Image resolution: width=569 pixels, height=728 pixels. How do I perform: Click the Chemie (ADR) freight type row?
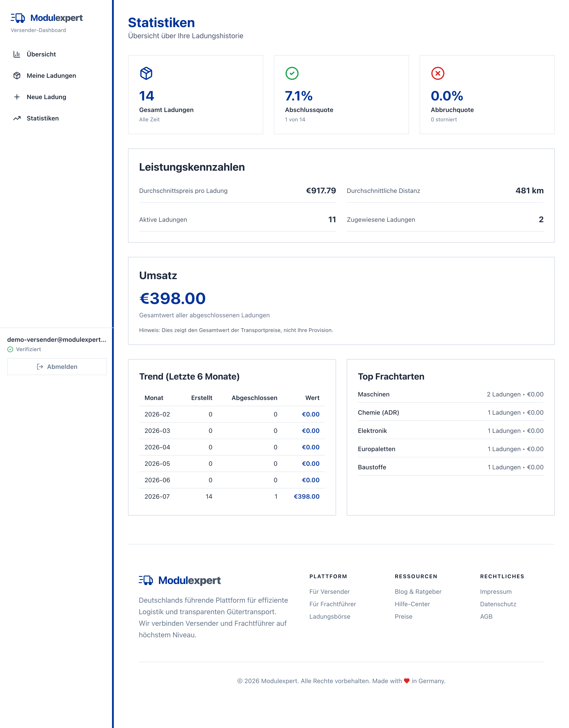click(x=451, y=413)
